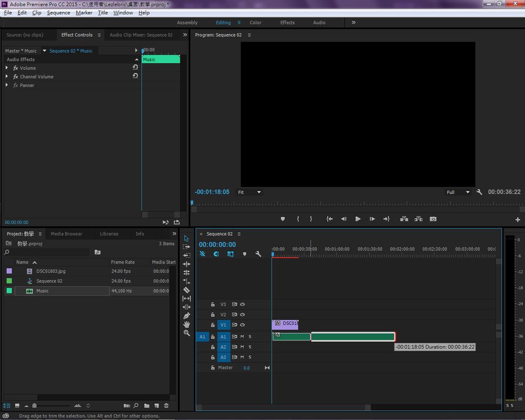Open the Sequence menu
The height and width of the screenshot is (420, 525).
(x=59, y=13)
